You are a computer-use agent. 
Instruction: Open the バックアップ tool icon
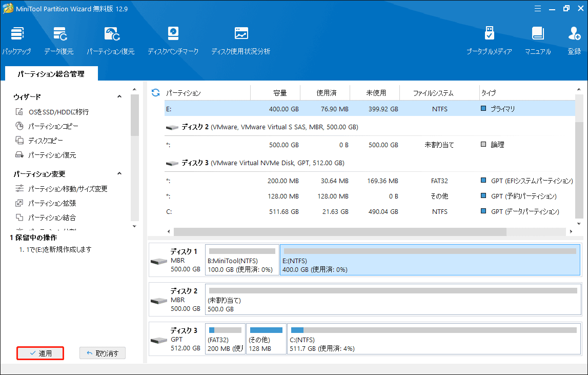(x=17, y=34)
